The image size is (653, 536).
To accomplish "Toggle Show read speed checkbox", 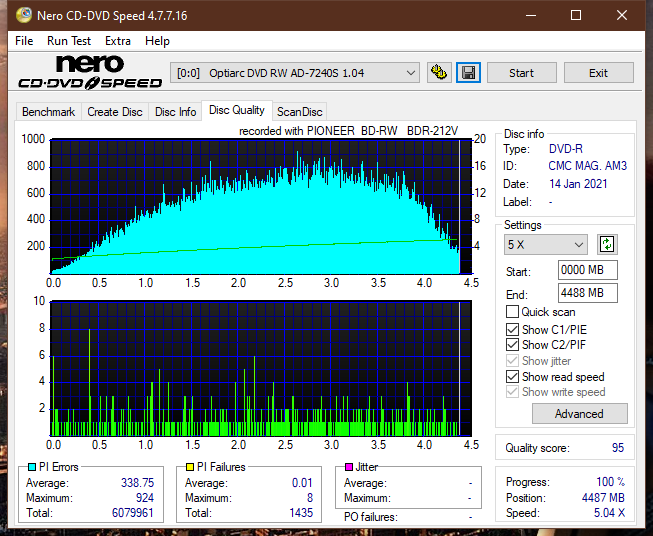I will (512, 377).
